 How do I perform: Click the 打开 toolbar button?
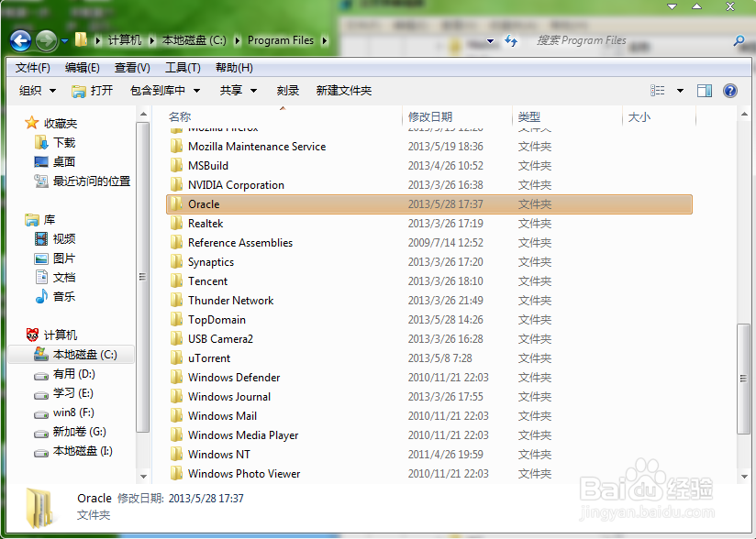click(92, 91)
